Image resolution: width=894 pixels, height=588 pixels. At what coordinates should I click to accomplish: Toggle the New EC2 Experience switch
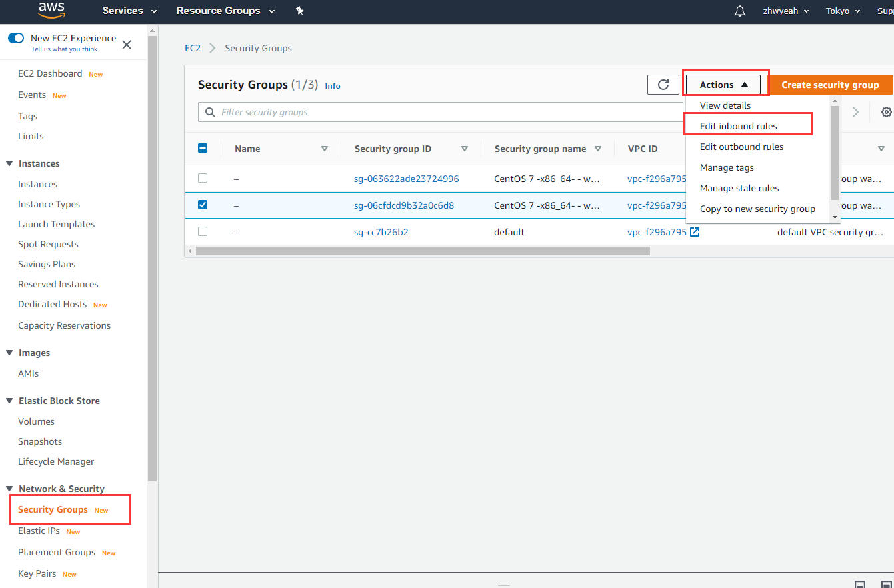pyautogui.click(x=16, y=38)
